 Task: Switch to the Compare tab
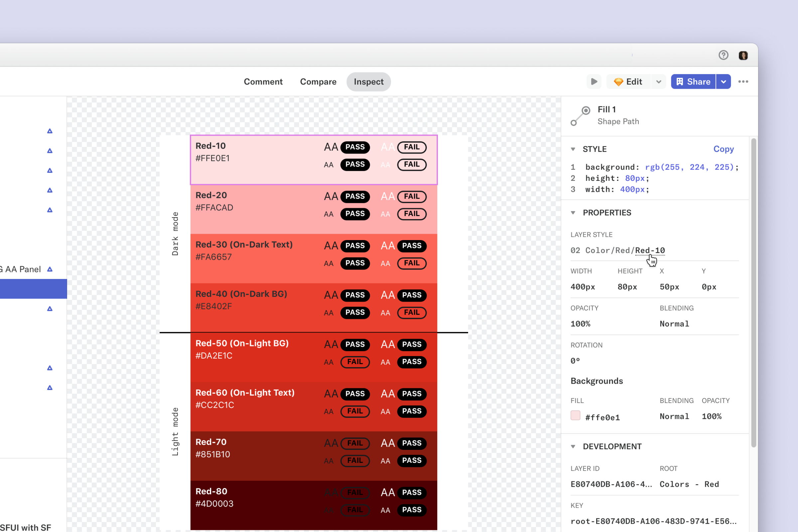(x=318, y=82)
